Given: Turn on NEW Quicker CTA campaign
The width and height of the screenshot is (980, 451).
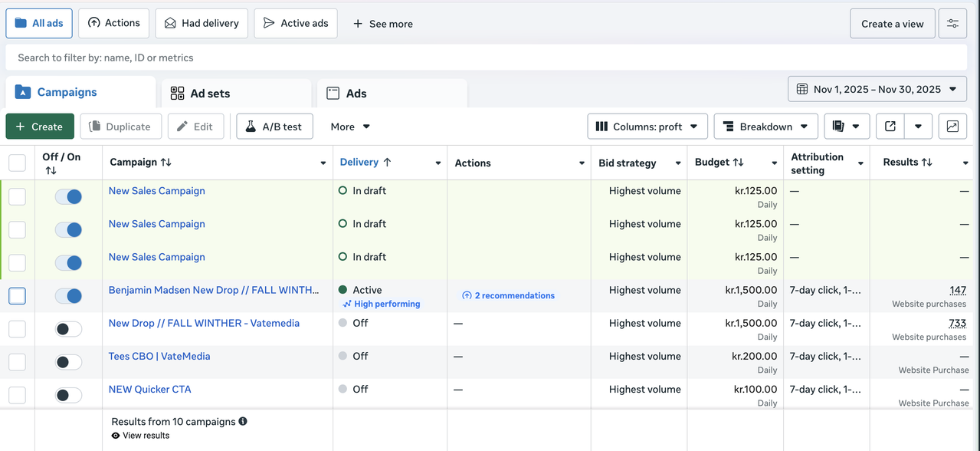Looking at the screenshot, I should pyautogui.click(x=68, y=395).
